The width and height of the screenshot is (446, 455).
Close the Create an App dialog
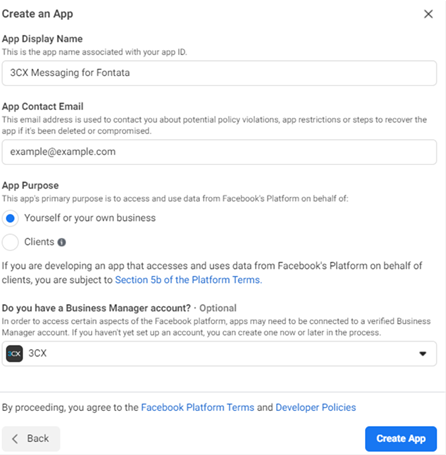[428, 14]
